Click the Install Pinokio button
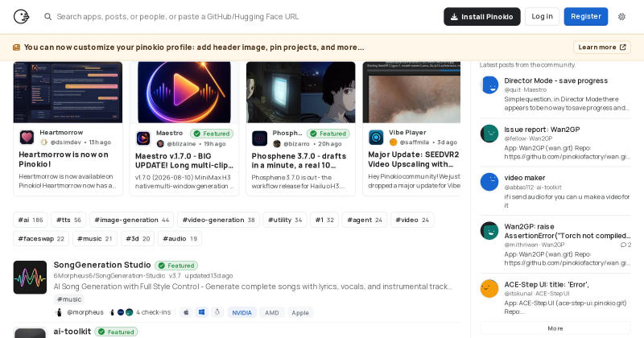The height and width of the screenshot is (338, 644). 482,17
